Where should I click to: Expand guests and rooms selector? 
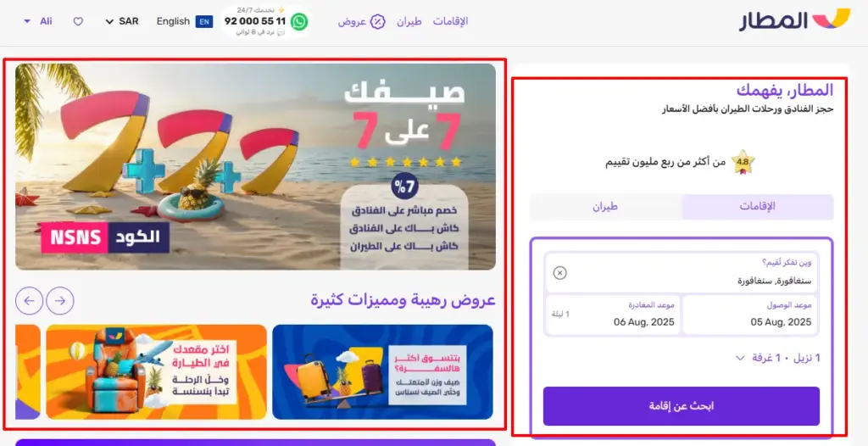(x=778, y=358)
